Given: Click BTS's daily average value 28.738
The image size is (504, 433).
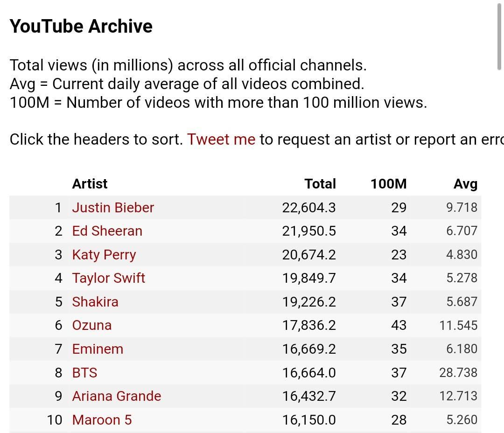Looking at the screenshot, I should click(458, 373).
